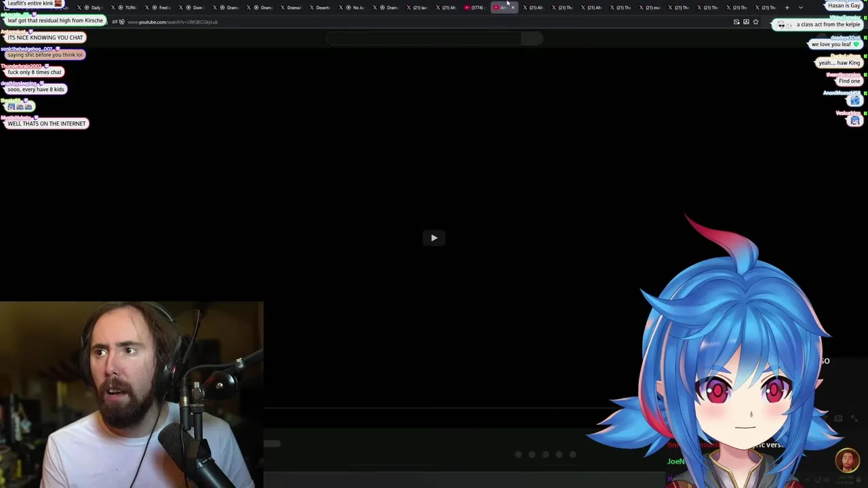Switch to the (21) mai tab
868x488 pixels.
pyautogui.click(x=649, y=7)
